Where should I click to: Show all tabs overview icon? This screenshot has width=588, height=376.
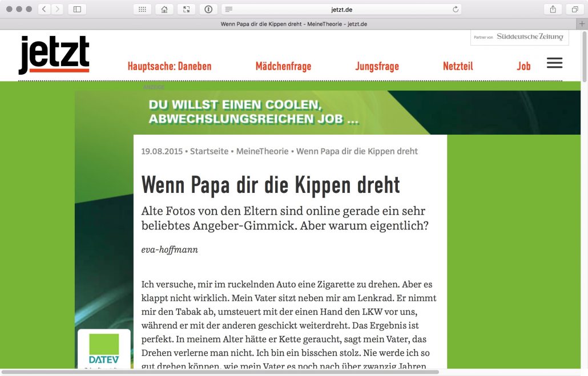(x=574, y=9)
